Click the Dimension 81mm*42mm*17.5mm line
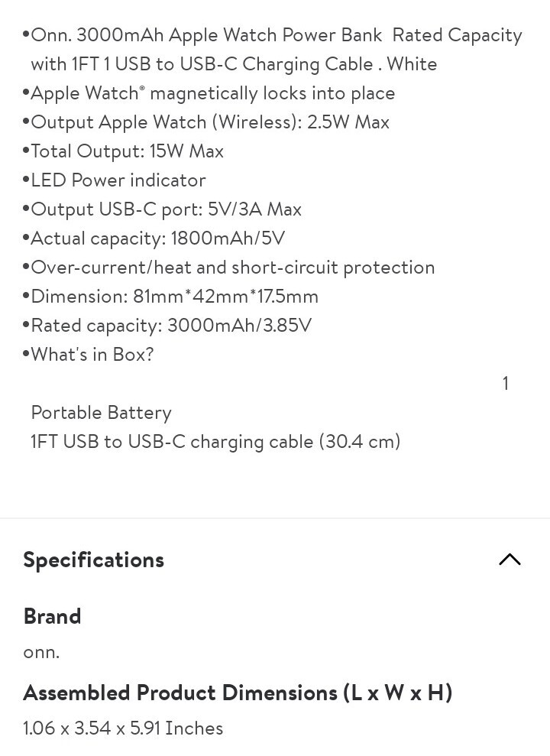This screenshot has height=756, width=550. (x=174, y=297)
